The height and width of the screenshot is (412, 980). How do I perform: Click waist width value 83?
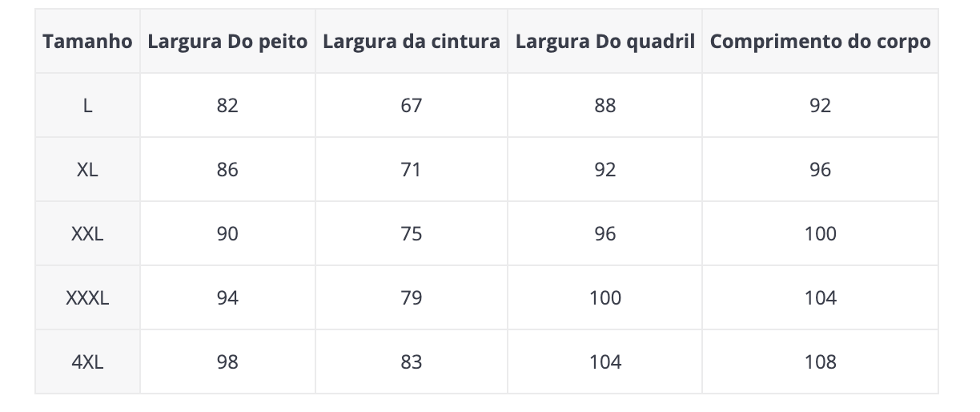(412, 362)
